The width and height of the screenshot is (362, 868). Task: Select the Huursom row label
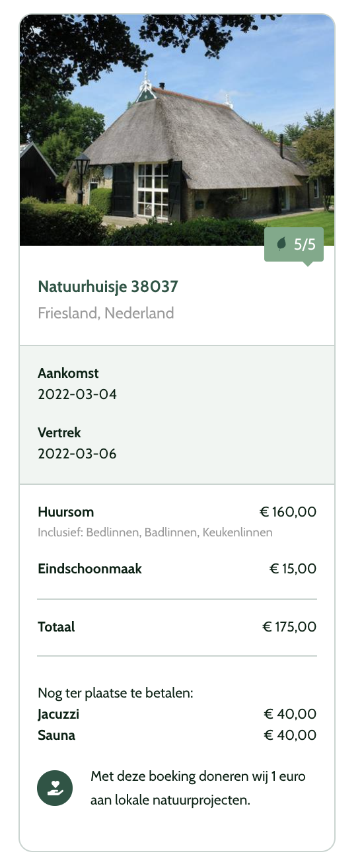pyautogui.click(x=66, y=512)
